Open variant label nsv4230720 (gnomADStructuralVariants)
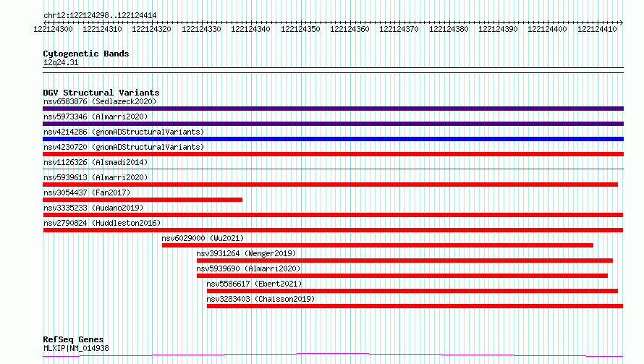Viewport: 644px width, 364px height. tap(124, 147)
